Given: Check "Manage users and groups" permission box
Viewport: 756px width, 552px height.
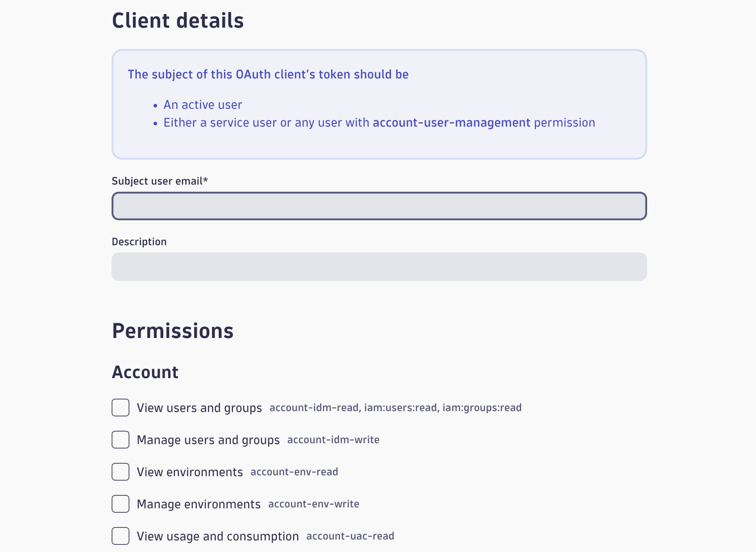Looking at the screenshot, I should [120, 440].
